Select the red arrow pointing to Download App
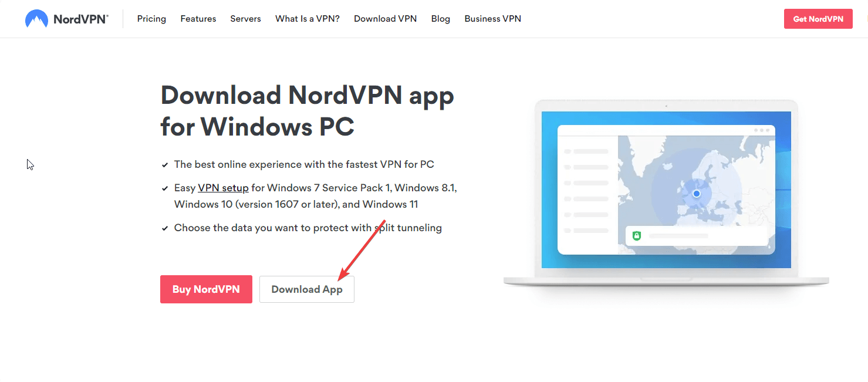The image size is (868, 382). click(362, 249)
